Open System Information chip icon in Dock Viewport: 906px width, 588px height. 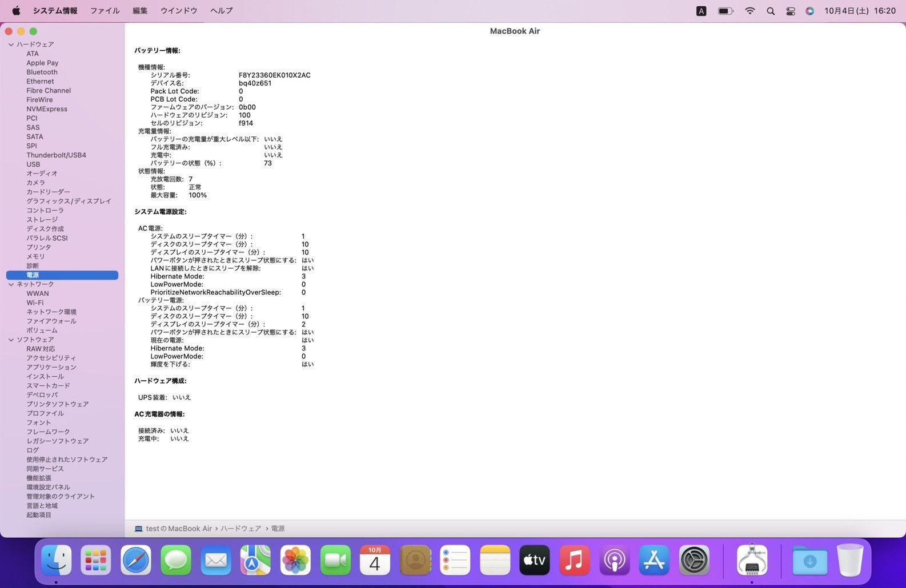coord(752,561)
